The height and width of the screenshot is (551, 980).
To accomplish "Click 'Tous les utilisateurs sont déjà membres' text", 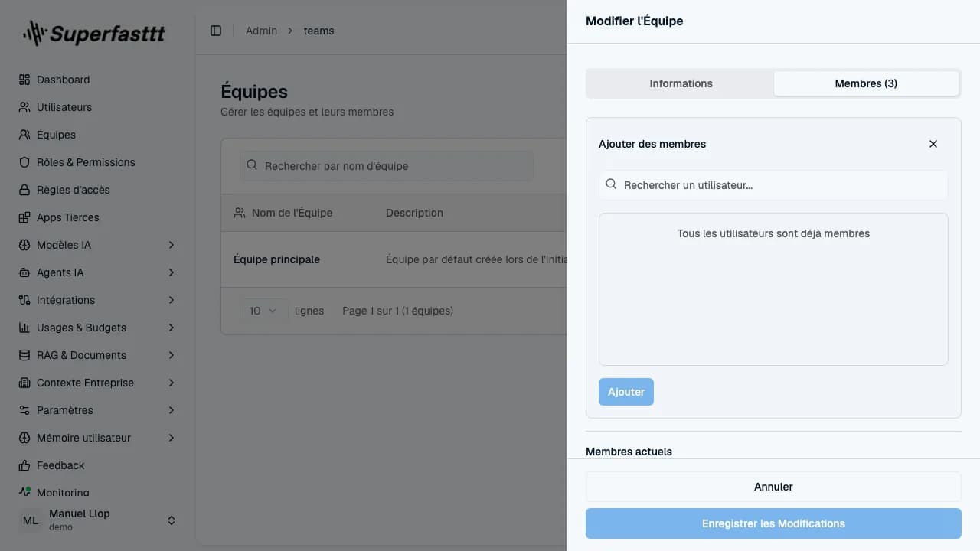I will [773, 233].
